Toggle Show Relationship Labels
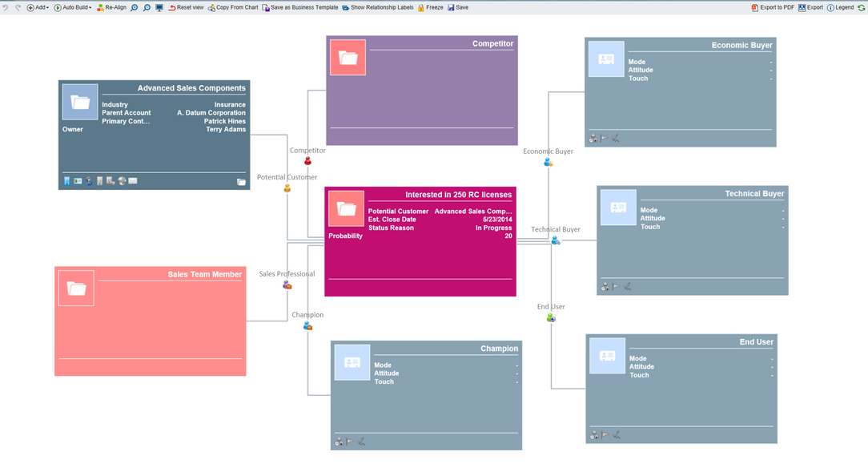This screenshot has width=868, height=464. pos(377,7)
